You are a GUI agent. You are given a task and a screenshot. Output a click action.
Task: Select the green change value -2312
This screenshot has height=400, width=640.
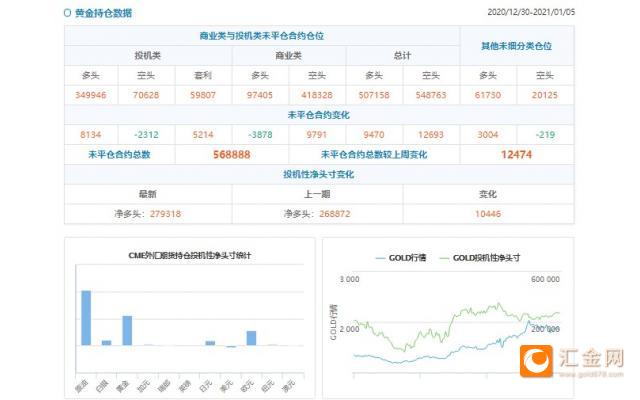(146, 135)
